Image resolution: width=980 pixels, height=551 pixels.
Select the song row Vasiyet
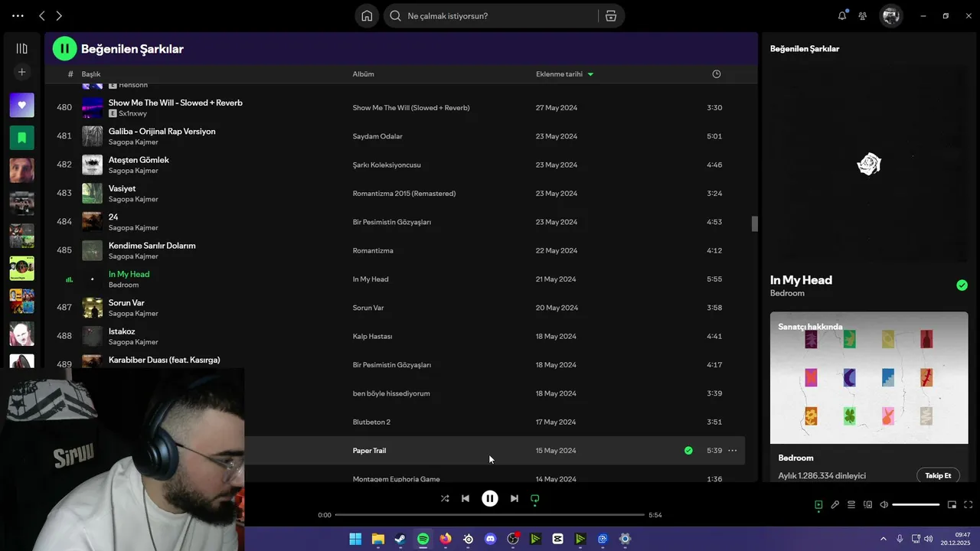tap(395, 194)
